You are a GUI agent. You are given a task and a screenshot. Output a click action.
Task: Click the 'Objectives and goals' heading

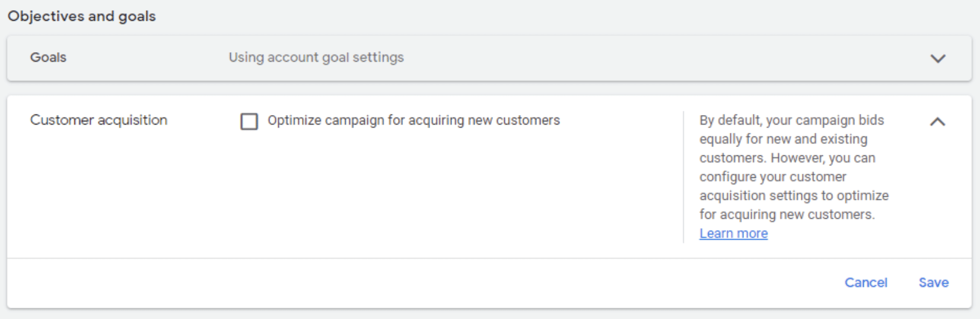(82, 16)
